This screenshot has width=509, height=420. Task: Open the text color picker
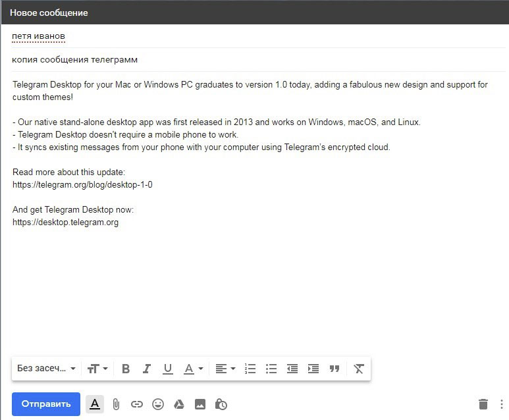pyautogui.click(x=194, y=369)
